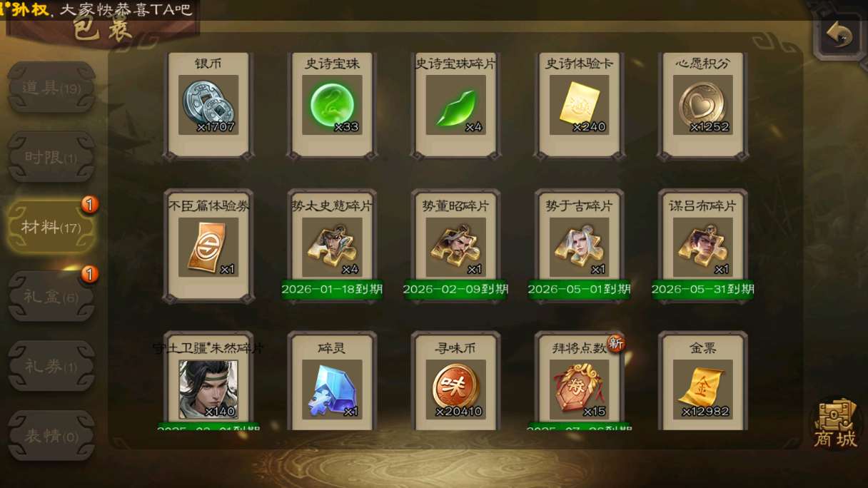The width and height of the screenshot is (868, 488).
Task: Switch to the 时限 tab
Action: point(51,158)
